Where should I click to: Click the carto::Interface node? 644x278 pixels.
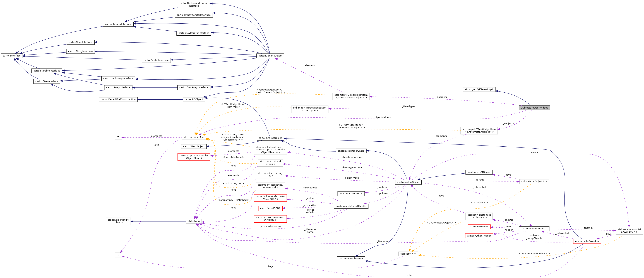pos(12,56)
